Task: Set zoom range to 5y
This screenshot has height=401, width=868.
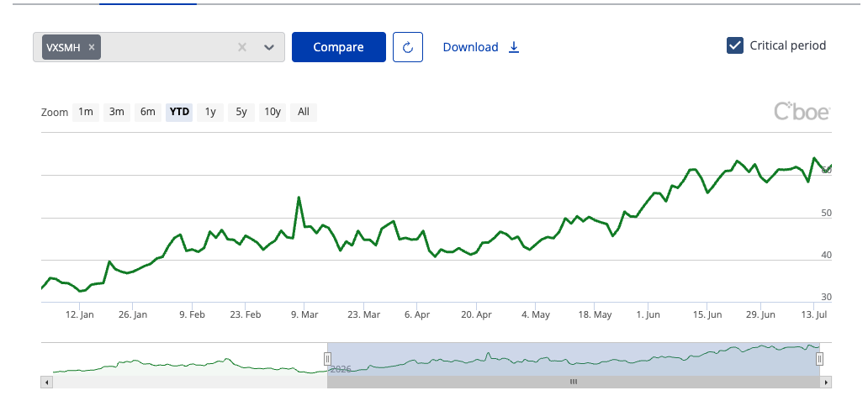Action: tap(241, 112)
